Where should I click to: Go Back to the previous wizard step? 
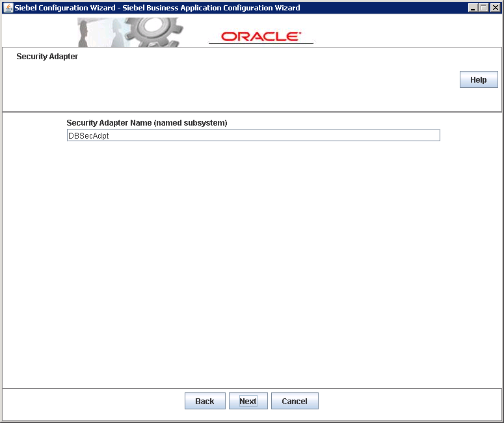(205, 401)
